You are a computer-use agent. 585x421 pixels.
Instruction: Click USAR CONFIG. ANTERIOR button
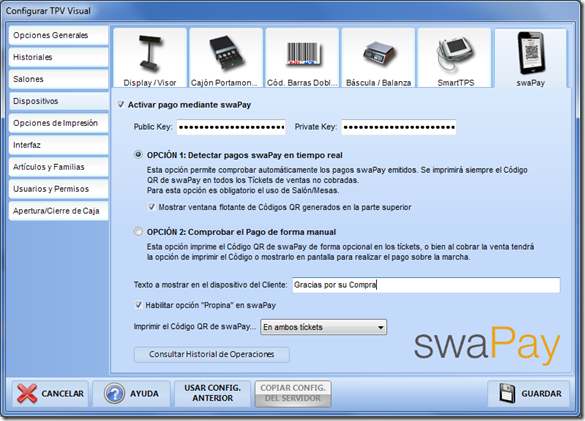coord(212,393)
